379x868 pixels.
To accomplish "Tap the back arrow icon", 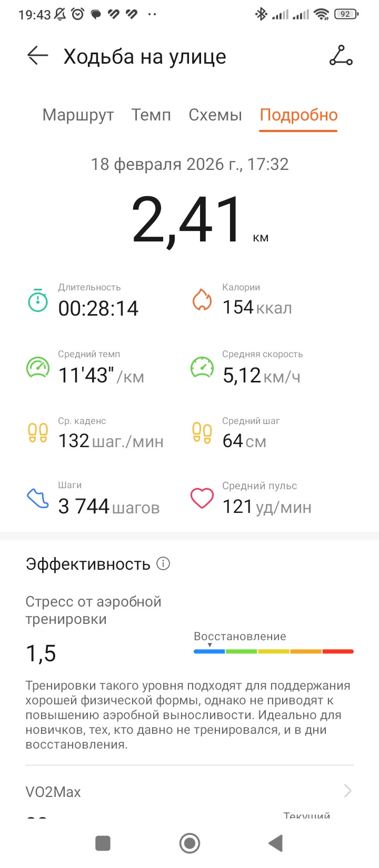I will point(37,55).
